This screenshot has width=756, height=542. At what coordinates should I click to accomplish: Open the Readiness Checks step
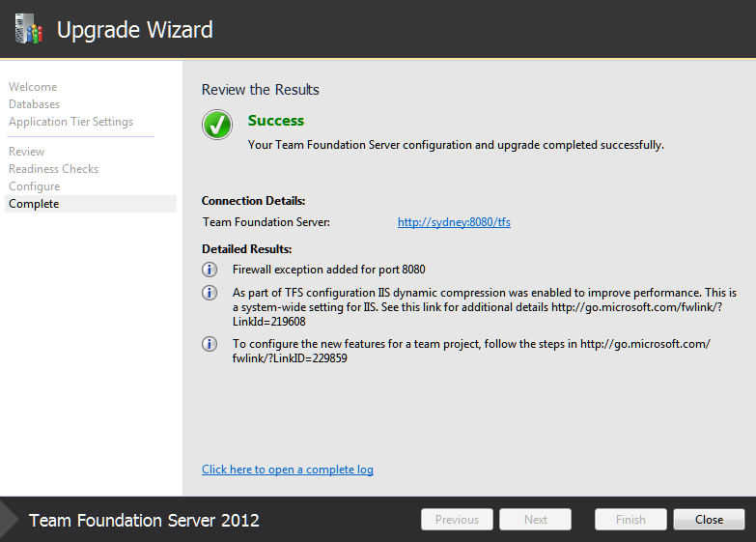[x=53, y=169]
